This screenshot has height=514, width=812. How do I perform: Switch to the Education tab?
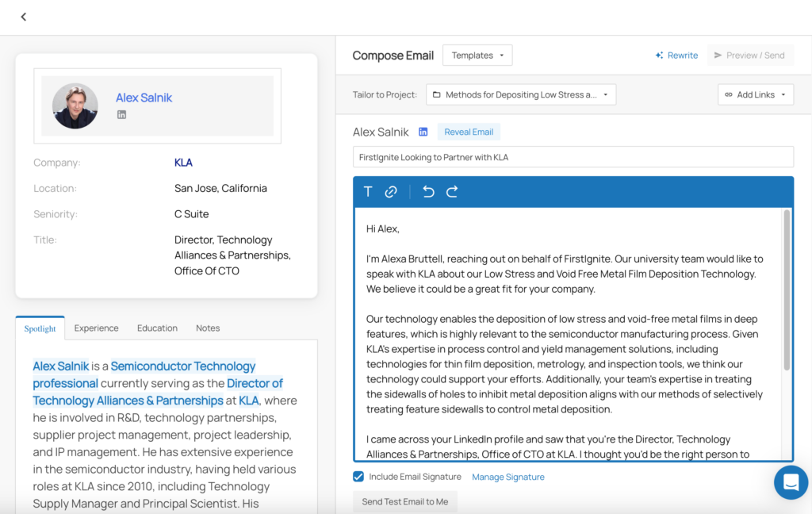[157, 328]
